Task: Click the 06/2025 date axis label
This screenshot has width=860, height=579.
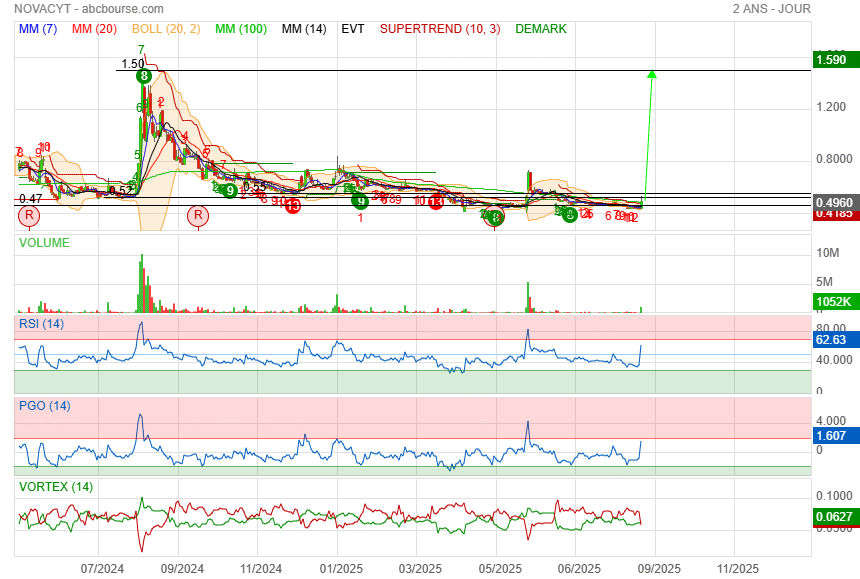Action: pos(579,569)
